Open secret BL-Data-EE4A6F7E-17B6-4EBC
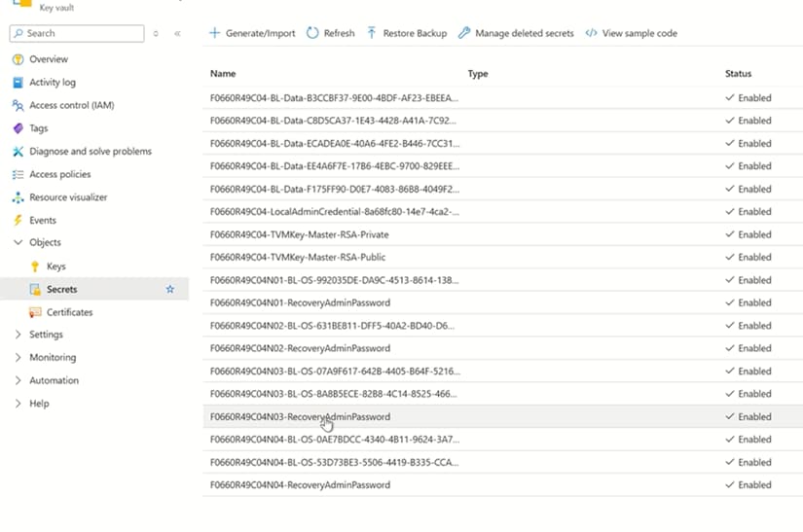 [335, 166]
